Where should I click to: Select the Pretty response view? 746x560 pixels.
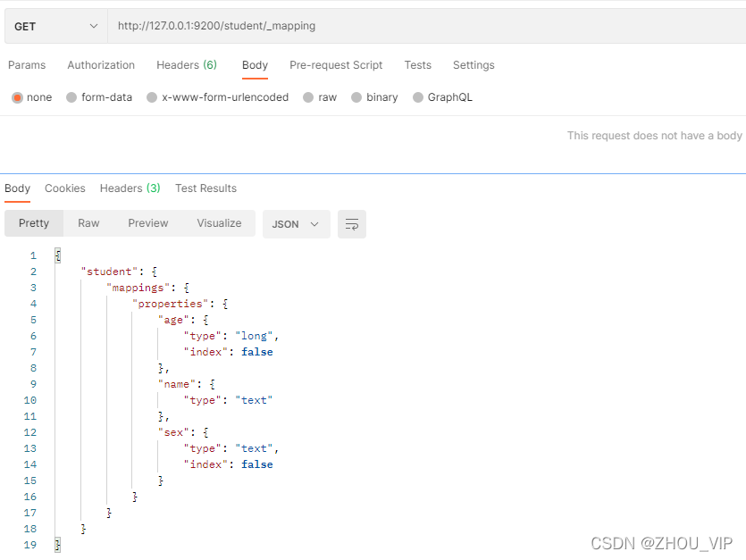point(34,223)
